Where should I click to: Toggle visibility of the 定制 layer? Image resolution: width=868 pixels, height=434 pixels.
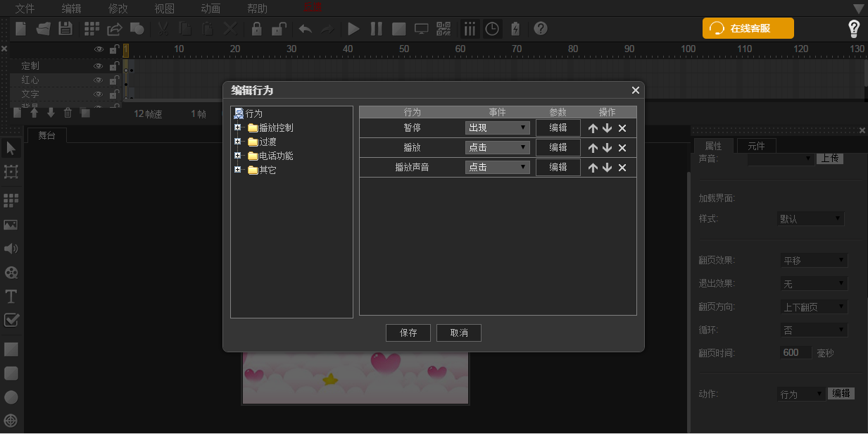(99, 66)
